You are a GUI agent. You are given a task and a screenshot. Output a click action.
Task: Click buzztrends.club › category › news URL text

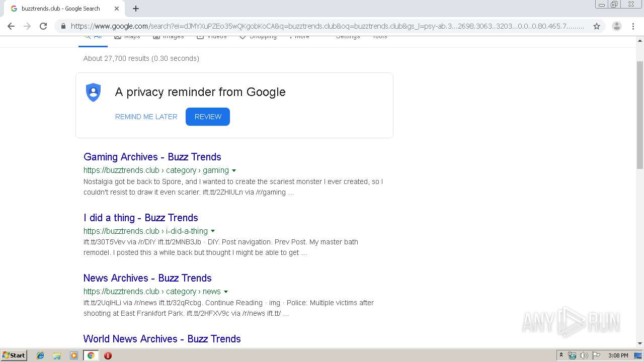(x=152, y=292)
